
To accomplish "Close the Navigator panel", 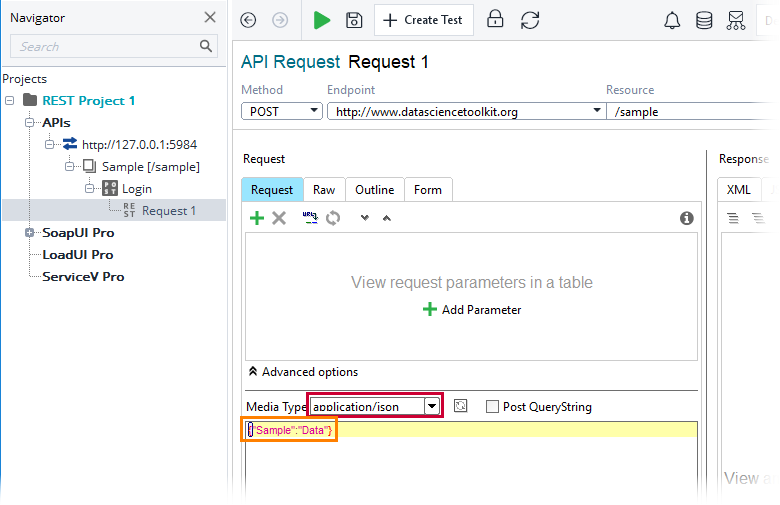I will (210, 17).
